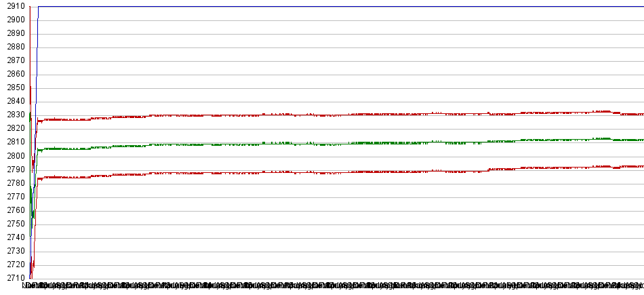Click the 2840 y-axis label

[x=15, y=101]
